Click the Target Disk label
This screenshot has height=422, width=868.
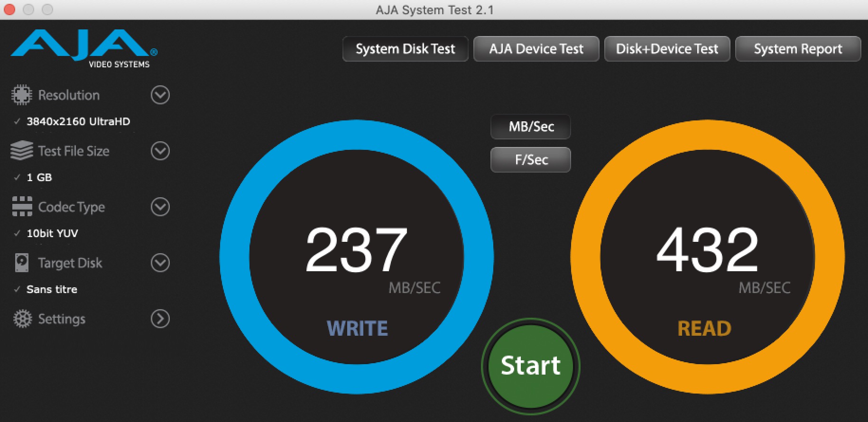click(x=70, y=263)
